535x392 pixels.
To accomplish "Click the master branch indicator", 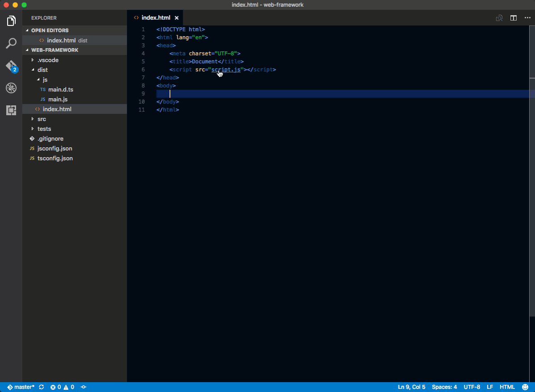I will coord(20,387).
